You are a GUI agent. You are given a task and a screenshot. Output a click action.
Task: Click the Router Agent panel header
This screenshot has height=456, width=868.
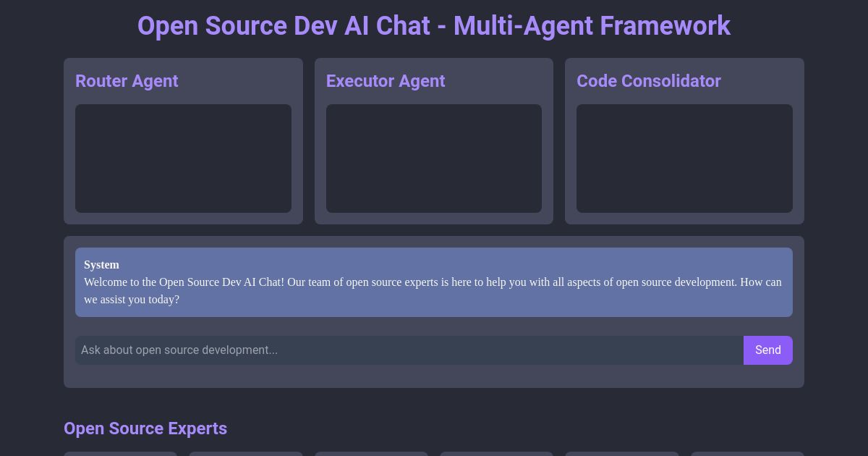(127, 81)
